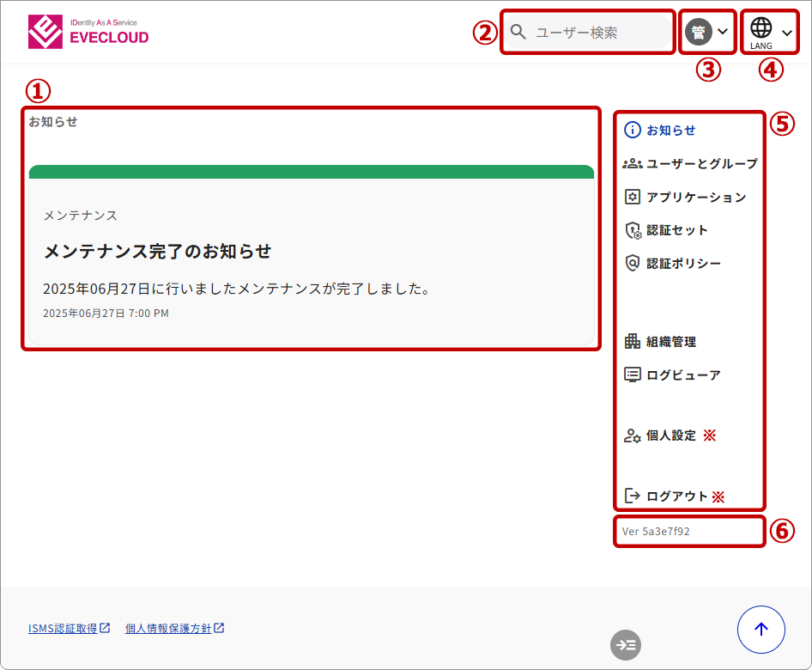Select お知らせ in the side menu
The height and width of the screenshot is (670, 812).
tap(670, 131)
